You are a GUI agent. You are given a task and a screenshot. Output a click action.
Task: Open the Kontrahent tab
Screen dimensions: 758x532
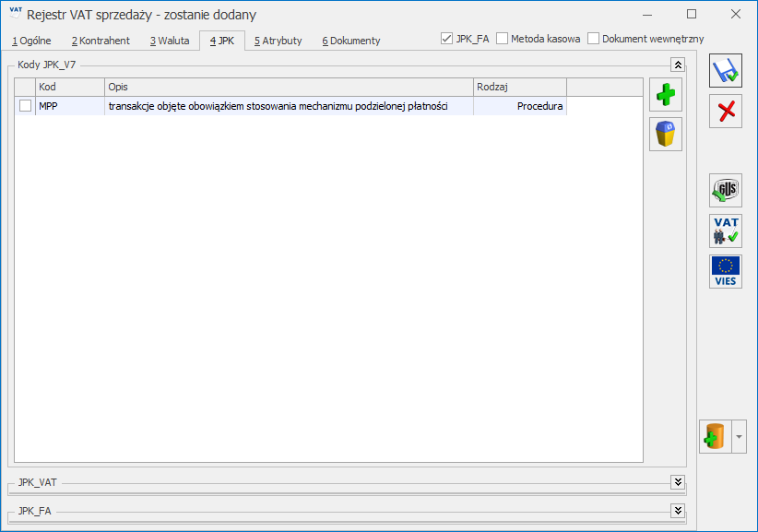pyautogui.click(x=101, y=41)
